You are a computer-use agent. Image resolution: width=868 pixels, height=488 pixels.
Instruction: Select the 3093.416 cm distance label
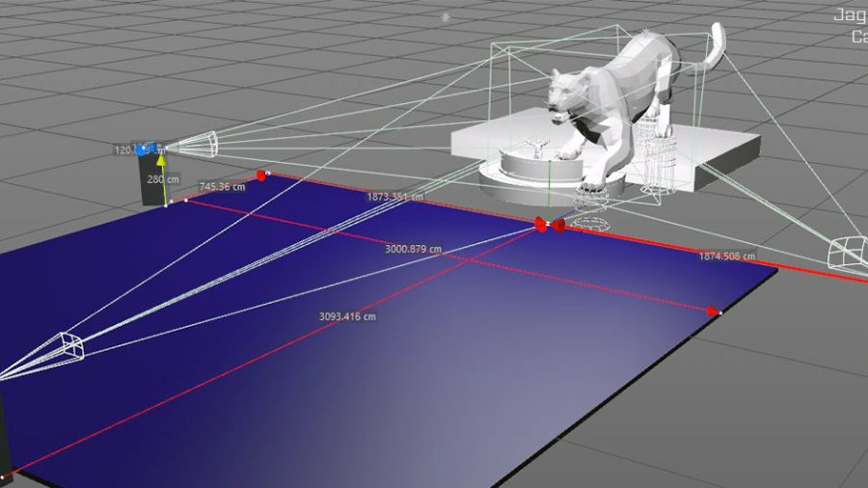[x=347, y=316]
